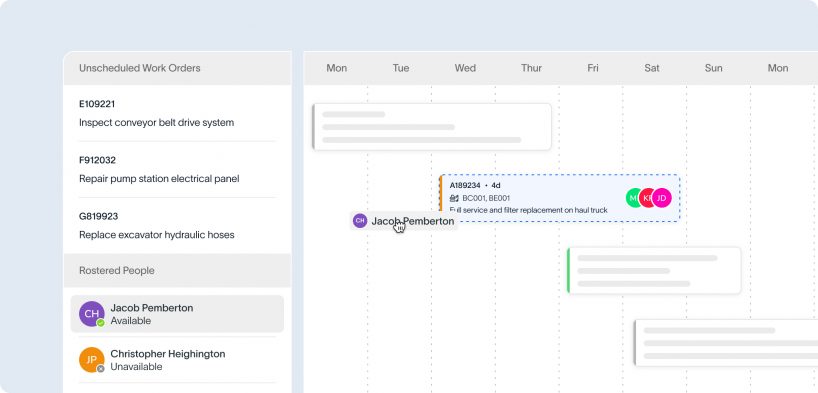Click 'Full service and filter replacement on haul truck'
The height and width of the screenshot is (393, 818).
pyautogui.click(x=528, y=210)
